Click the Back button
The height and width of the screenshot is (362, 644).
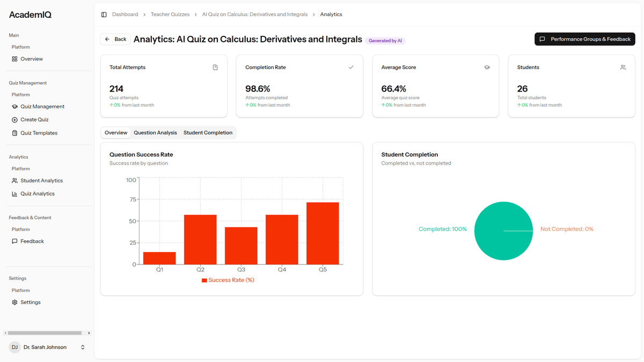115,39
